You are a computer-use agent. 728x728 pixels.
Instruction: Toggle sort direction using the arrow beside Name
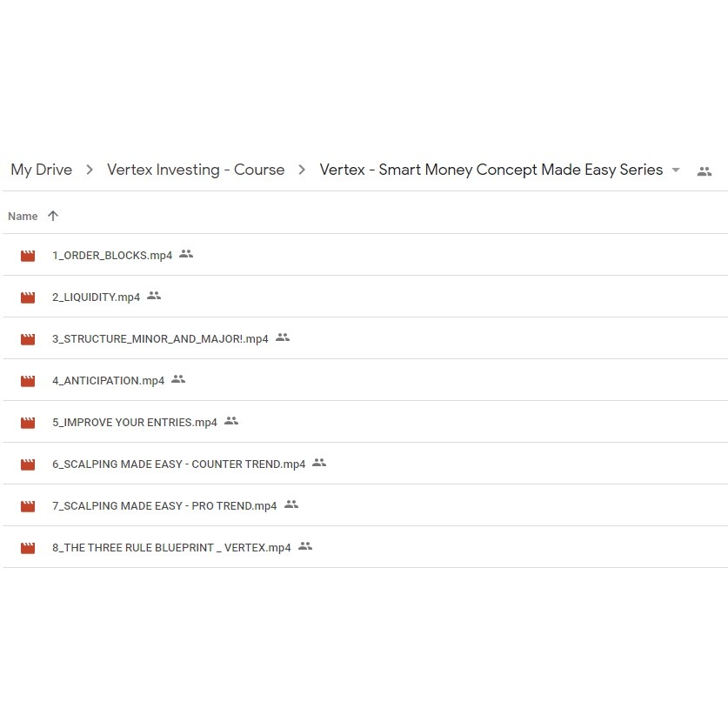[x=51, y=215]
